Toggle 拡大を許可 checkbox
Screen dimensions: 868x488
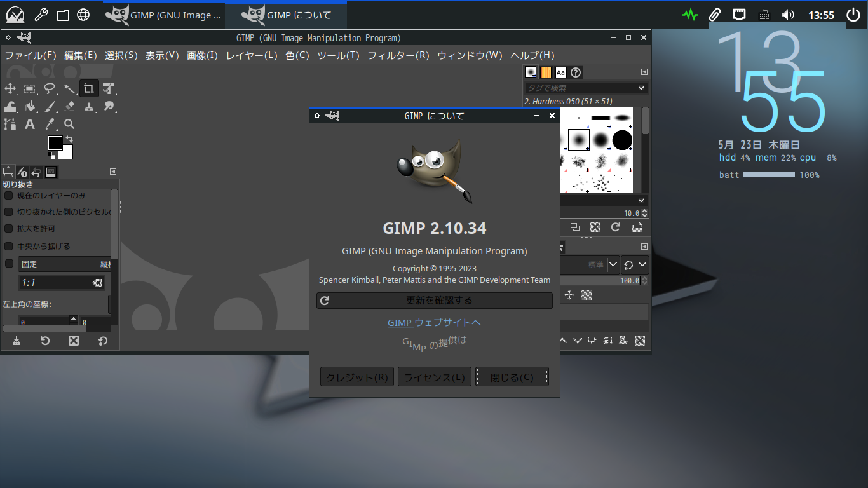(9, 228)
